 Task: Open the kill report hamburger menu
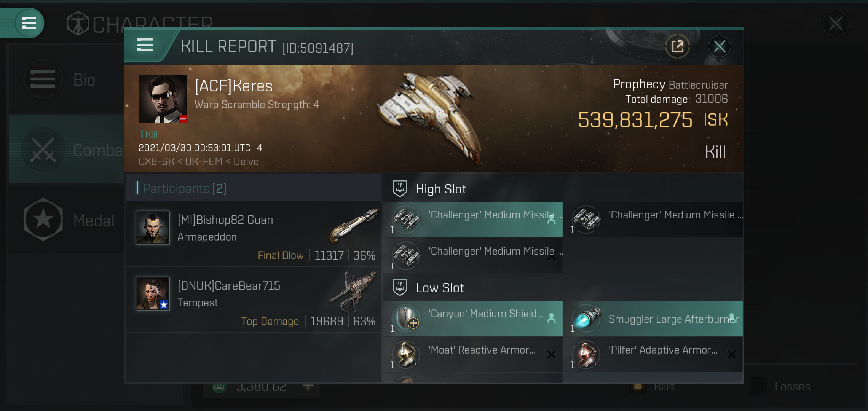click(x=145, y=45)
